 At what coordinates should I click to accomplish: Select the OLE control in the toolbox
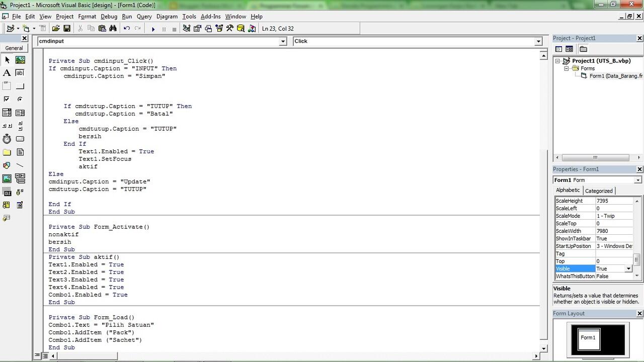point(7,192)
